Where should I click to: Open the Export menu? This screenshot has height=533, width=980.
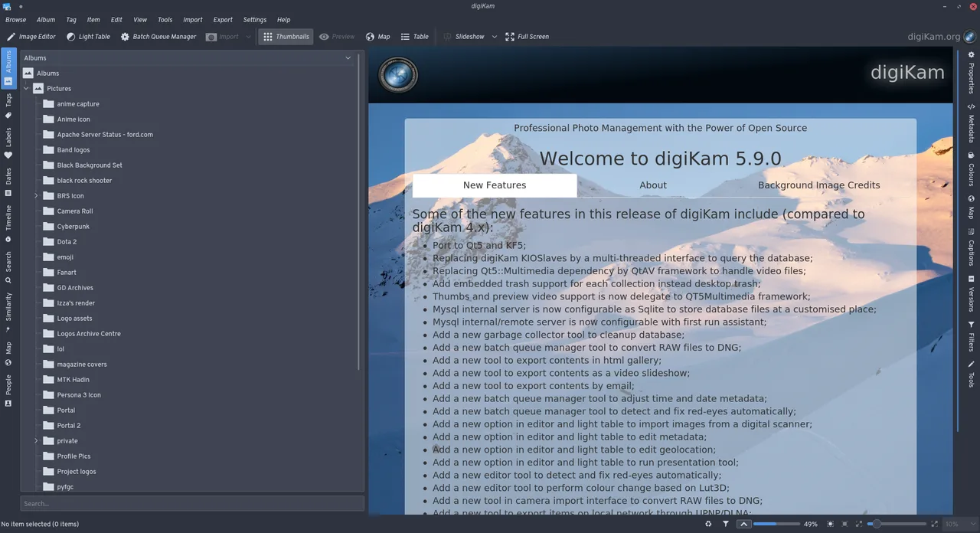(x=223, y=20)
